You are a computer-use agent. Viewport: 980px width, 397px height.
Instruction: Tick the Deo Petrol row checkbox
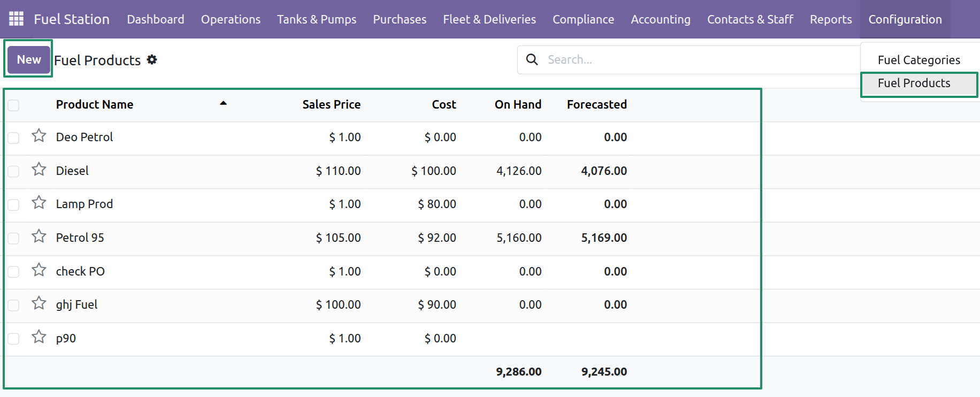(13, 138)
